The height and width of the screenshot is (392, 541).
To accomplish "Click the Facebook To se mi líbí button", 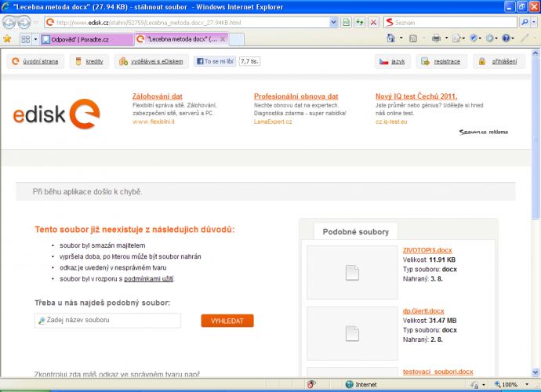I will pos(215,61).
